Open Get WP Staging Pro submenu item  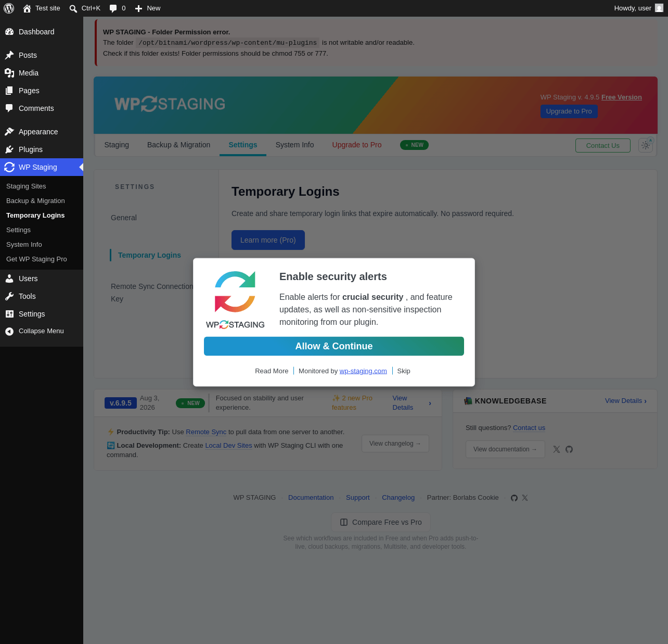click(x=36, y=259)
